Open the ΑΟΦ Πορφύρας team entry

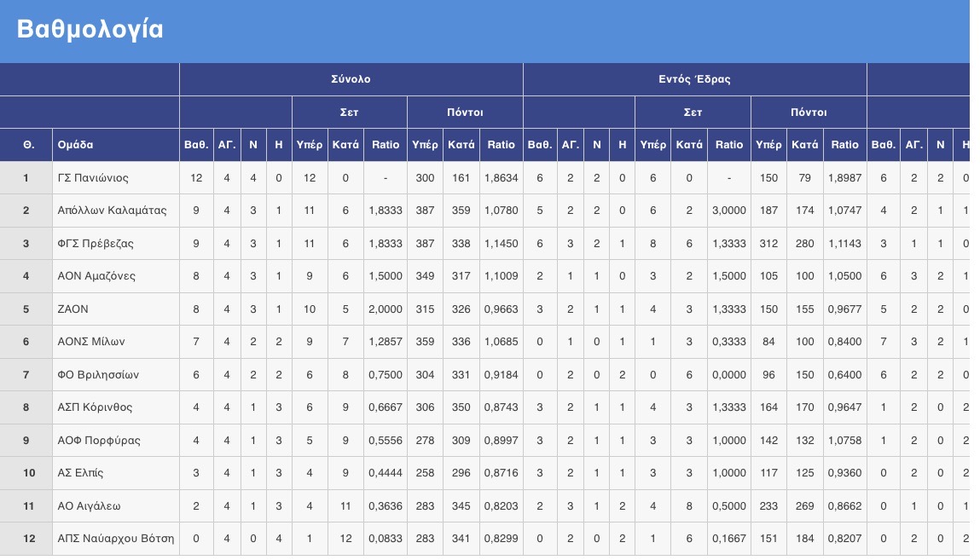tap(99, 441)
